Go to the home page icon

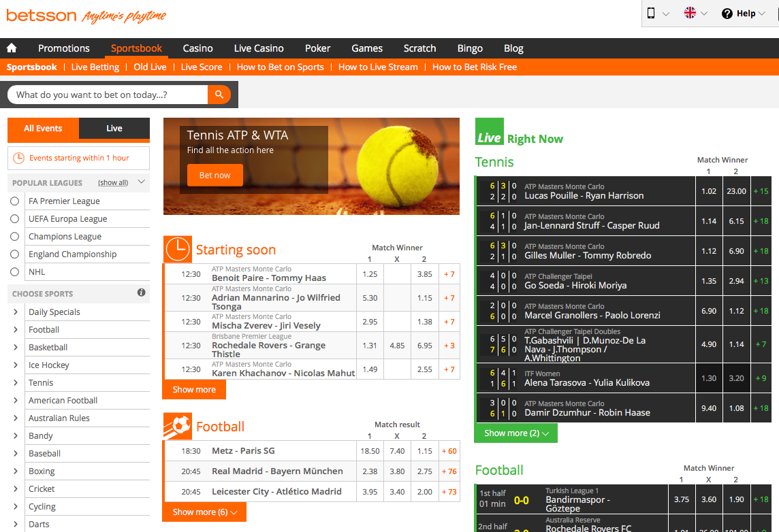pos(12,48)
